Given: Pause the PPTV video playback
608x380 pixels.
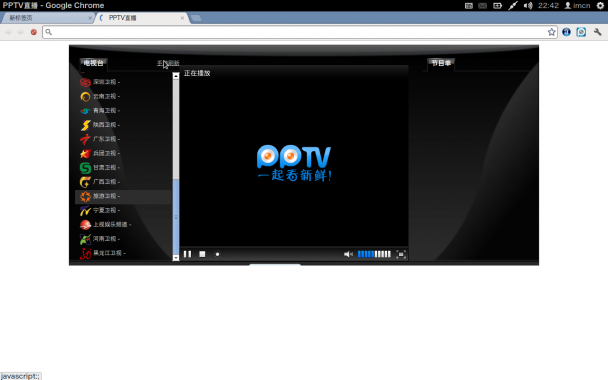Looking at the screenshot, I should tap(187, 254).
